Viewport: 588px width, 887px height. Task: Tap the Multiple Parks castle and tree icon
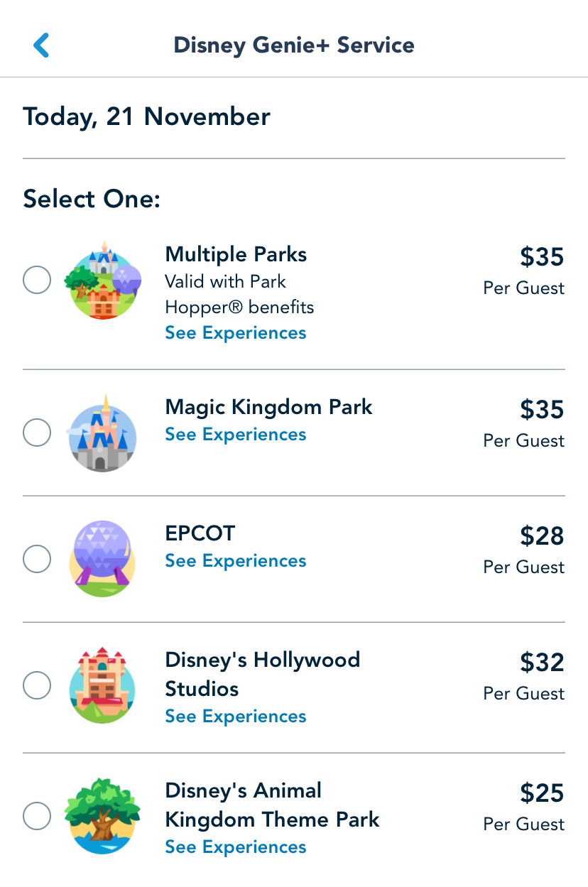102,281
